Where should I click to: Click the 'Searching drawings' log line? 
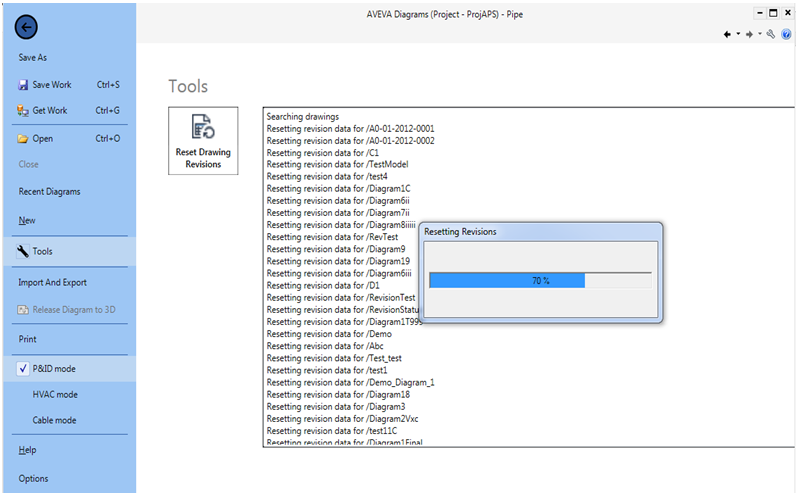click(x=303, y=116)
